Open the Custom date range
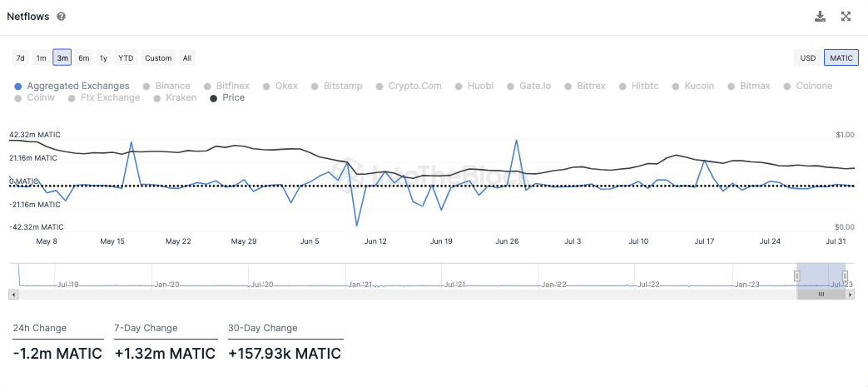868x387 pixels. pyautogui.click(x=158, y=58)
